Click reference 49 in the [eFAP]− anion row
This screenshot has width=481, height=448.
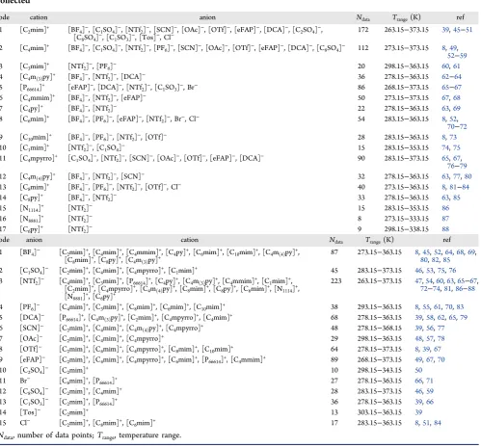[418, 360]
